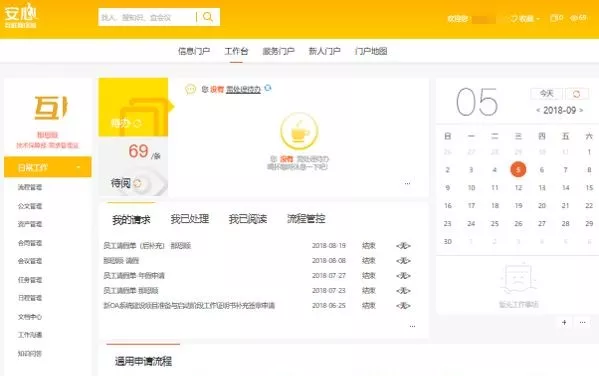The image size is (599, 376).
Task: Open the 收藏 favorites dropdown in header
Action: [x=526, y=18]
